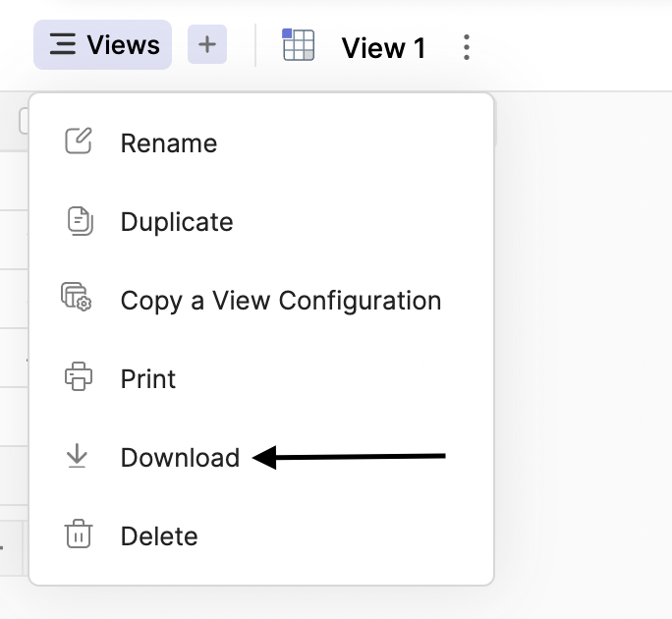Image resolution: width=672 pixels, height=619 pixels.
Task: Select the View 1 tab
Action: coord(383,47)
